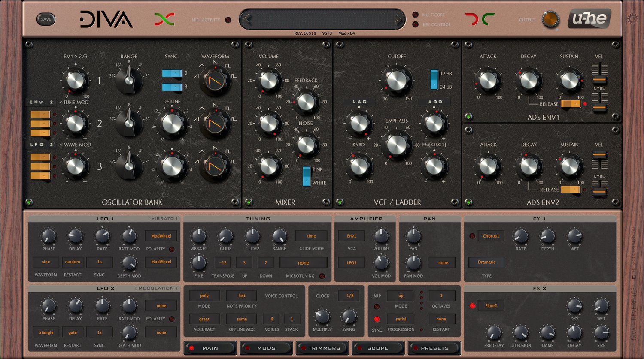
Task: Go to previous preset with left arrow
Action: 246,19
